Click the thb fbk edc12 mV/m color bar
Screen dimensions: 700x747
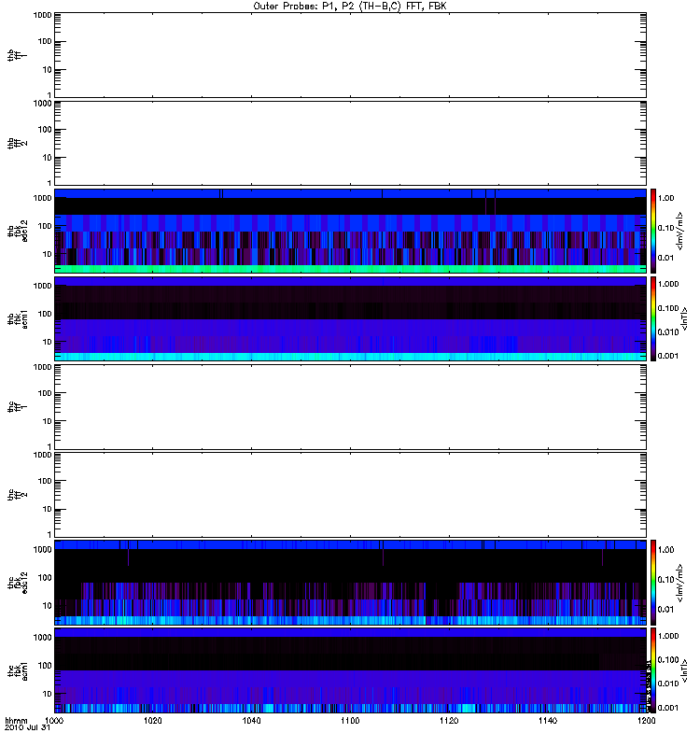tap(653, 231)
